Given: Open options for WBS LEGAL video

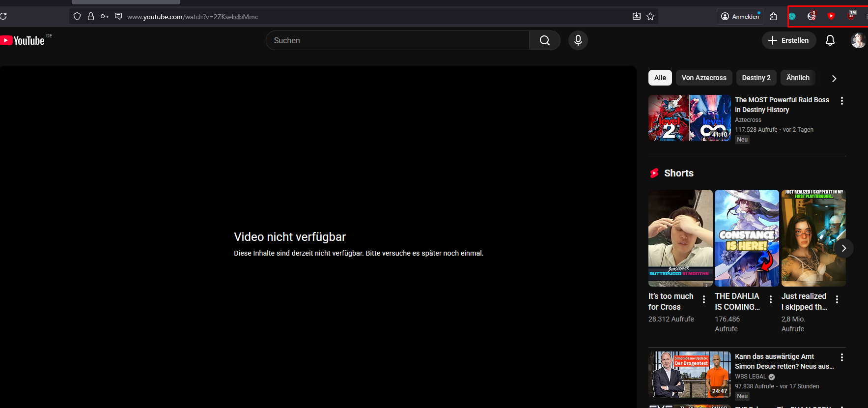Looking at the screenshot, I should tap(841, 357).
